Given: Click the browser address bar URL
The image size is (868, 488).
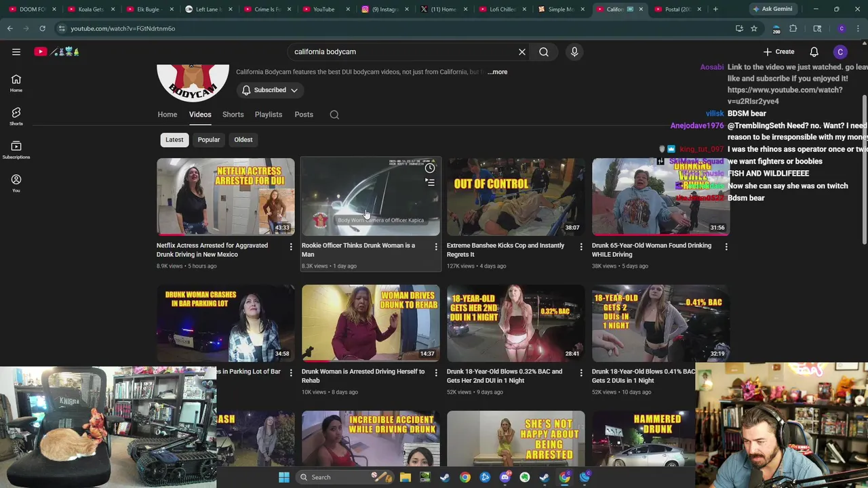Looking at the screenshot, I should (x=123, y=28).
